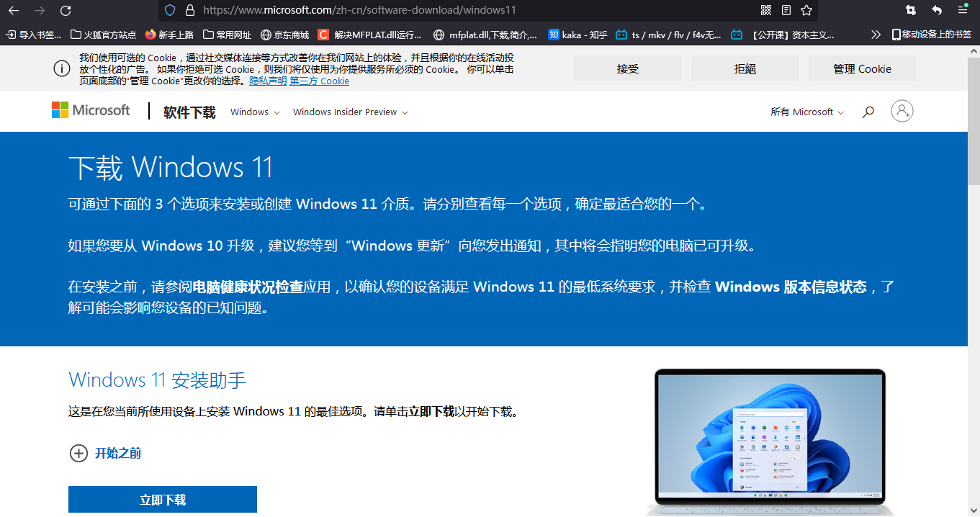Show more bookmarks via the chevron overflow
Image resolution: width=980 pixels, height=517 pixels.
point(876,34)
